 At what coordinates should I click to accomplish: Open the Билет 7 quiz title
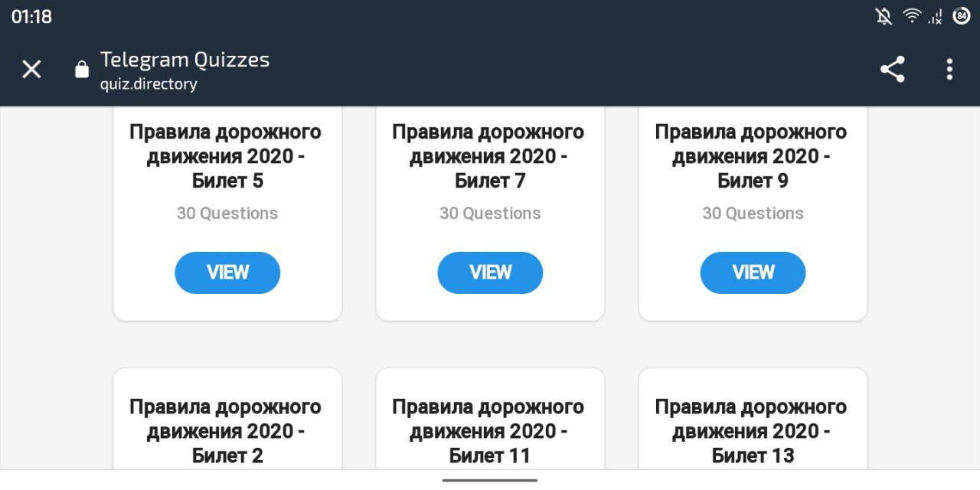(x=488, y=156)
